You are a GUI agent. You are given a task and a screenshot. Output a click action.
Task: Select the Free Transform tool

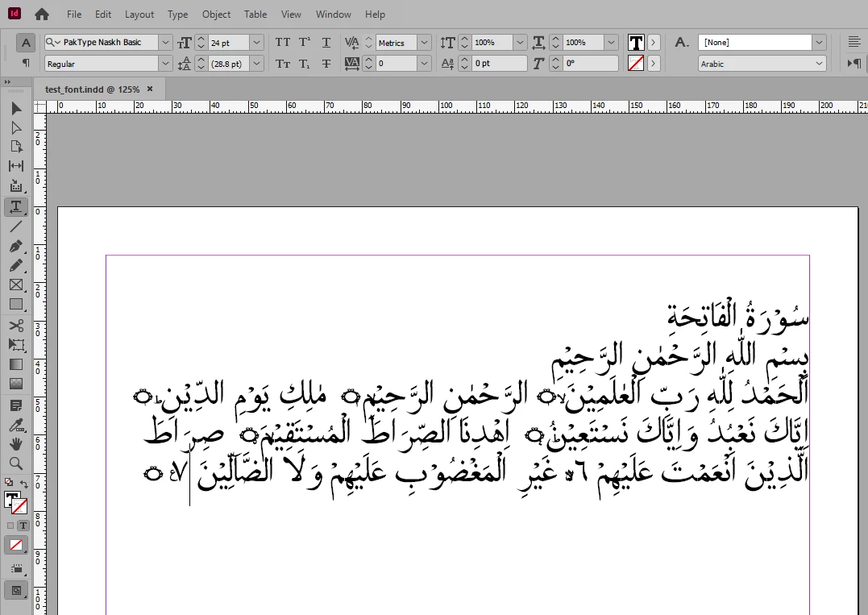point(16,345)
